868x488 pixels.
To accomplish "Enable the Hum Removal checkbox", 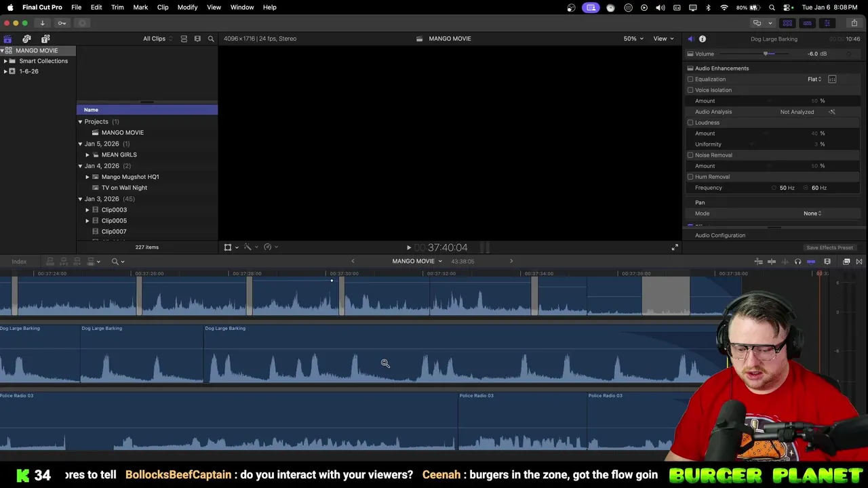I will [x=690, y=177].
